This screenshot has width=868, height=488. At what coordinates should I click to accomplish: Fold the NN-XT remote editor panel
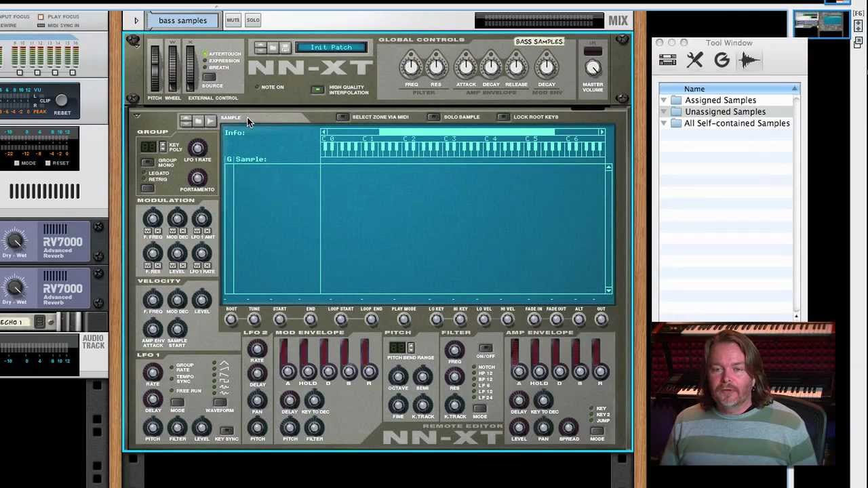(x=136, y=117)
